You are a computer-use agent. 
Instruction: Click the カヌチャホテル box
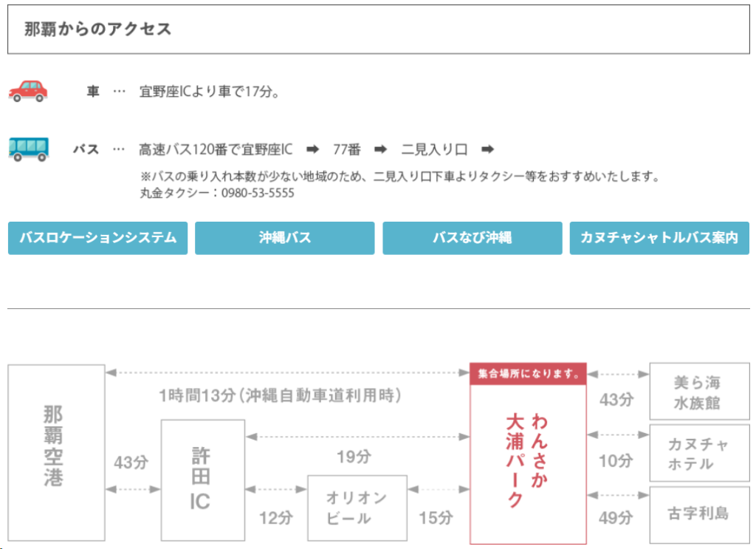[x=699, y=453]
